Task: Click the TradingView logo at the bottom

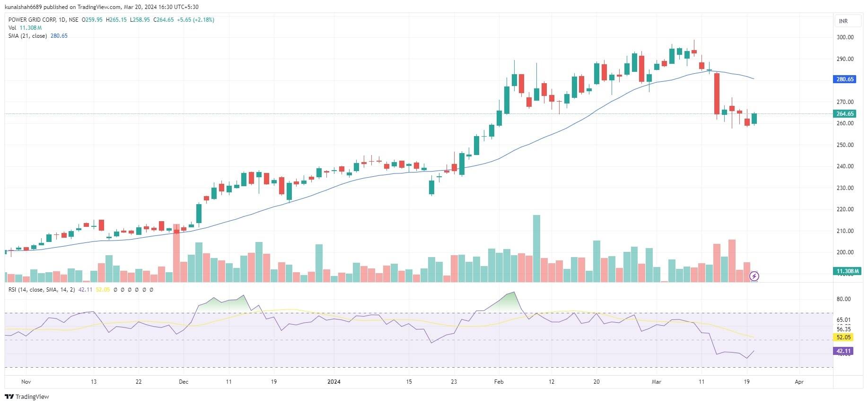Action: click(x=27, y=396)
